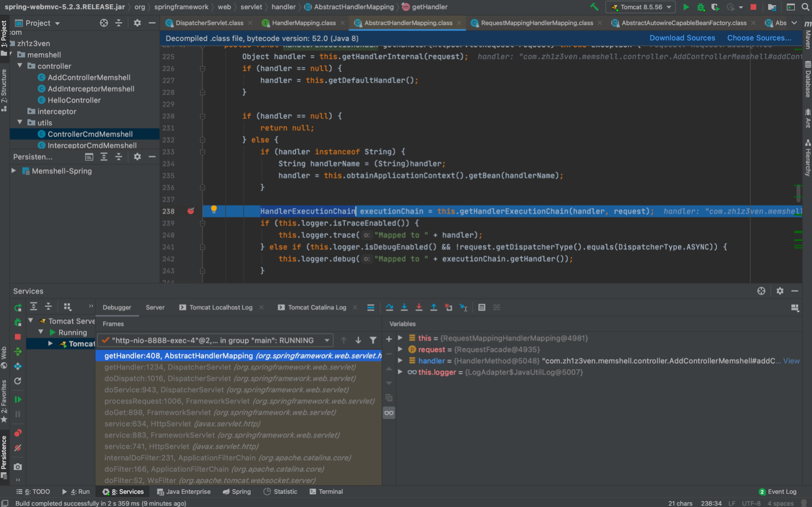Click the Rerun icon in Services
Image resolution: width=812 pixels, height=507 pixels.
point(18,307)
